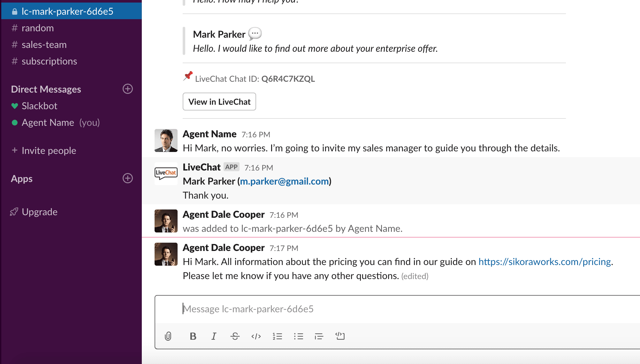Open Agent Dale Cooper's avatar on 7:16 PM message
The width and height of the screenshot is (640, 364).
166,221
